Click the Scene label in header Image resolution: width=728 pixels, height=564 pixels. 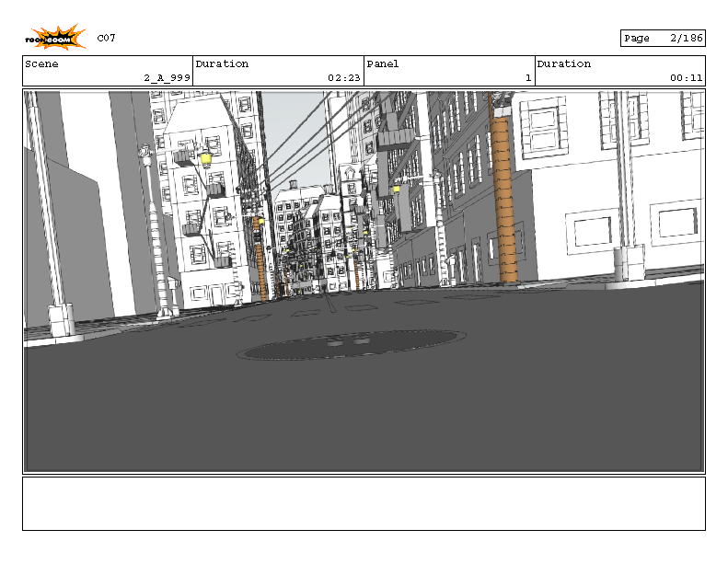click(41, 64)
